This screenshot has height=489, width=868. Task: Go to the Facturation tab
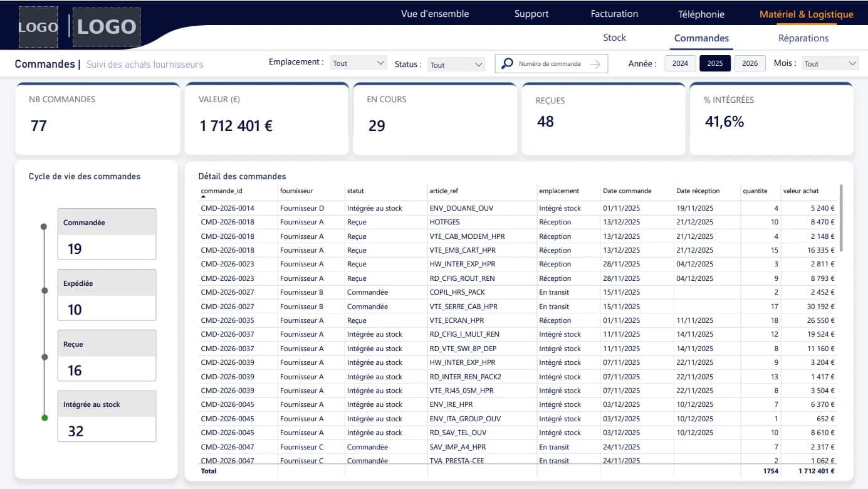(x=614, y=14)
